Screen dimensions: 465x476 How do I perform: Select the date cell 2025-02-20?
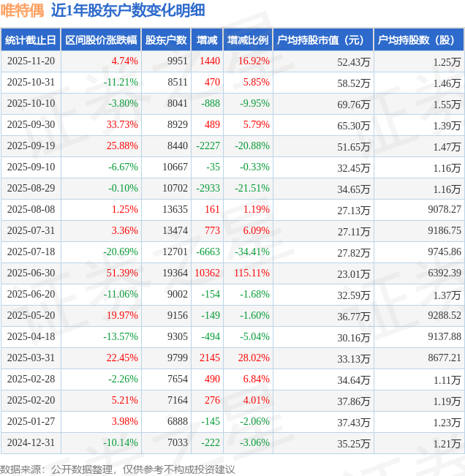[31, 400]
